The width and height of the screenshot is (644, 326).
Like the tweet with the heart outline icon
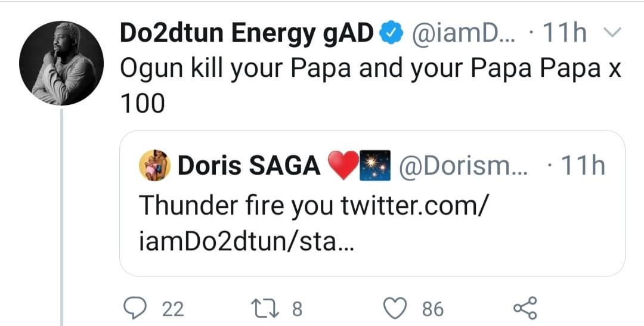394,308
